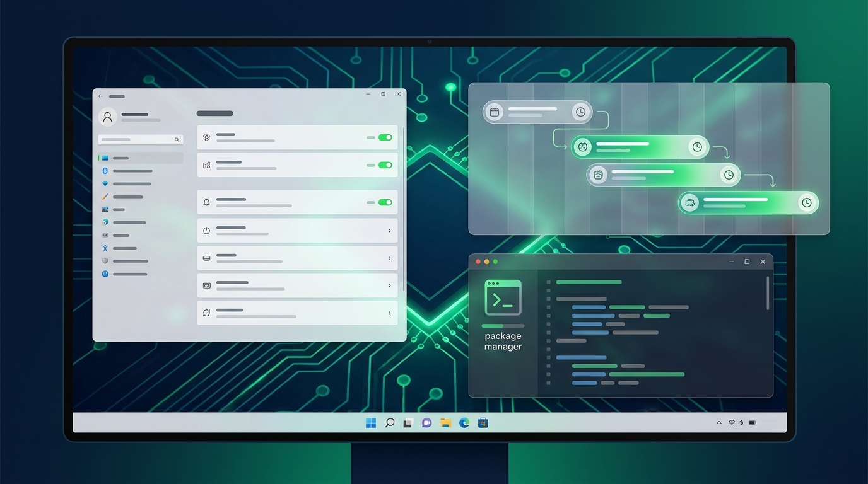Click the battery icon in system tray
Viewport: 868px width, 484px height.
pyautogui.click(x=752, y=423)
